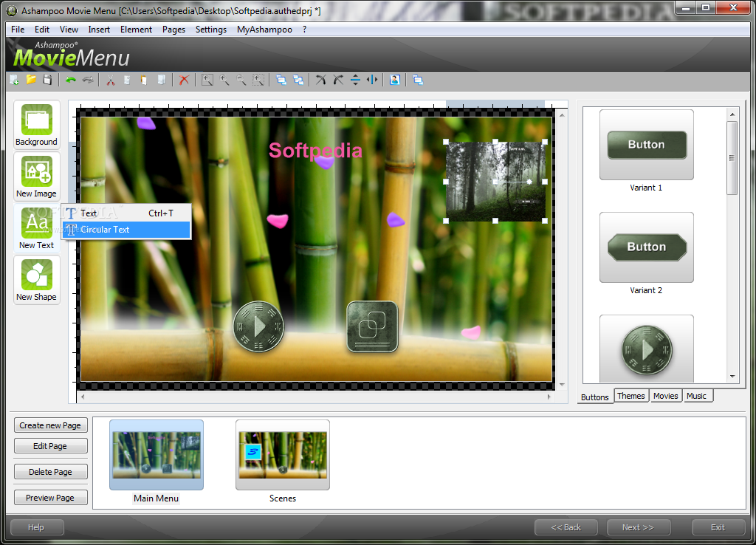Screen dimensions: 756x545
Task: Click the Background sidebar tool
Action: (x=37, y=124)
